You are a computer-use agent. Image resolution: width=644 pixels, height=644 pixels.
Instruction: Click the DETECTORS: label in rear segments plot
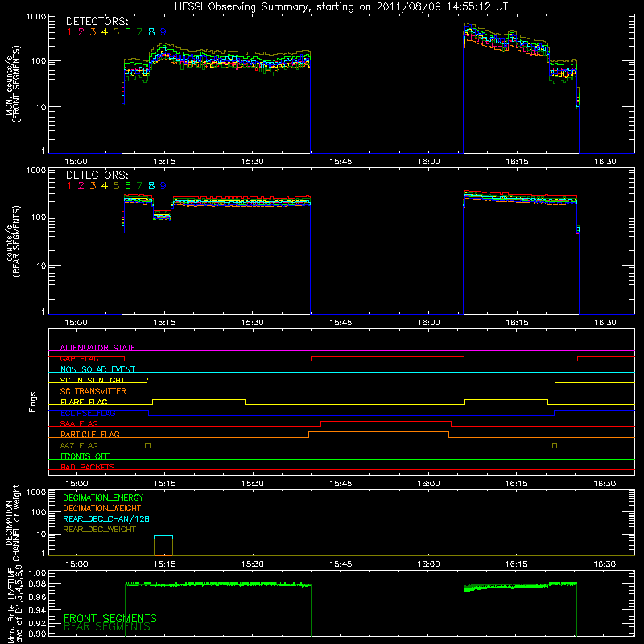tap(97, 175)
